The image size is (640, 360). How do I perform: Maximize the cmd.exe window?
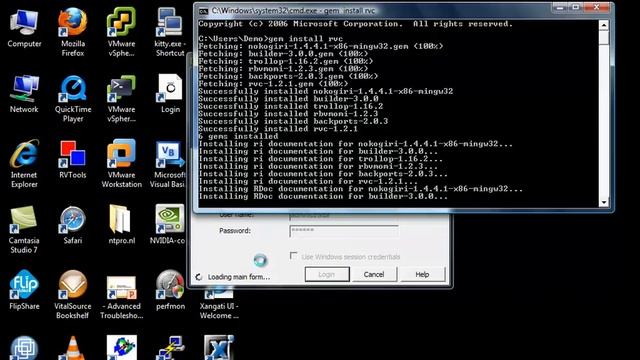576,7
